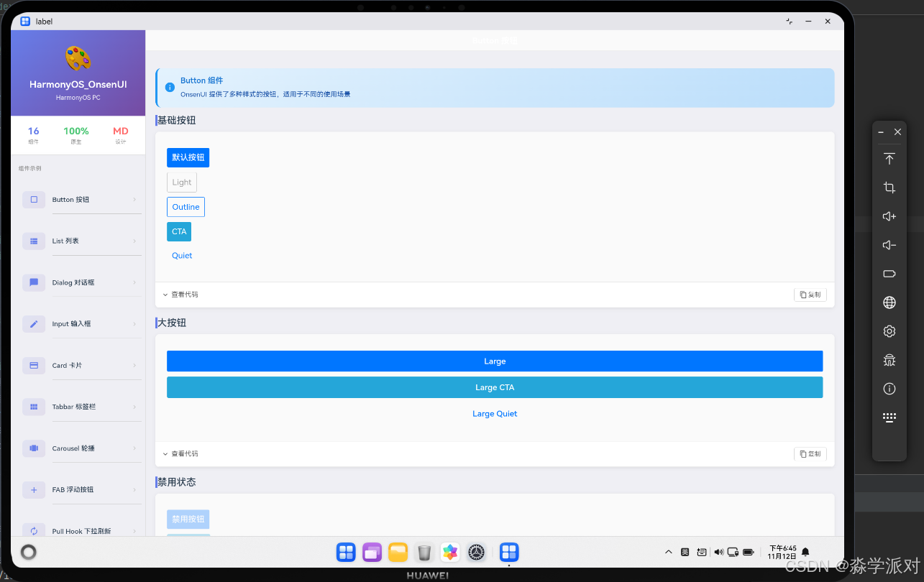
Task: Click the 禁用按钮 disabled button
Action: pos(188,519)
